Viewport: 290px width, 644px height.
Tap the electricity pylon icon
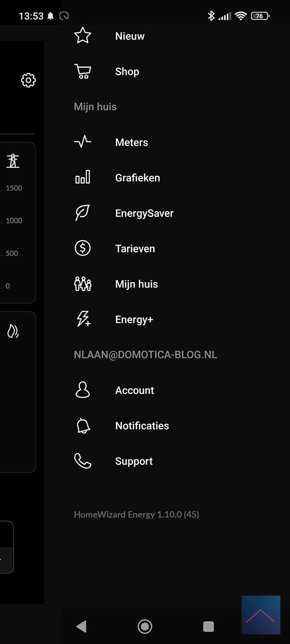click(13, 161)
